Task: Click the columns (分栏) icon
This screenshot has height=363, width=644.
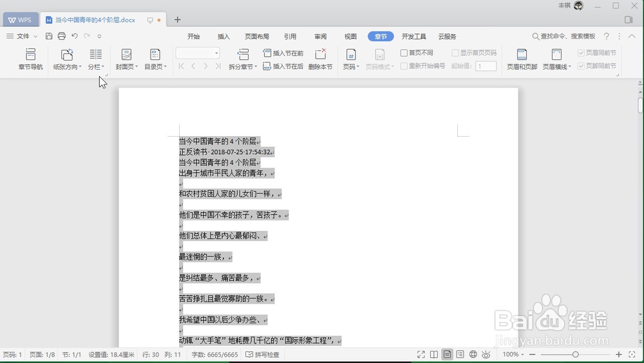Action: (x=96, y=54)
